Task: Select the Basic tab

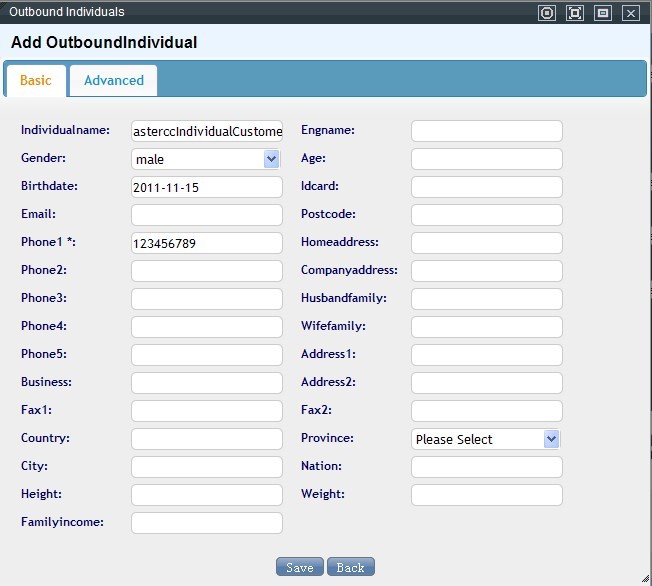Action: (x=36, y=80)
